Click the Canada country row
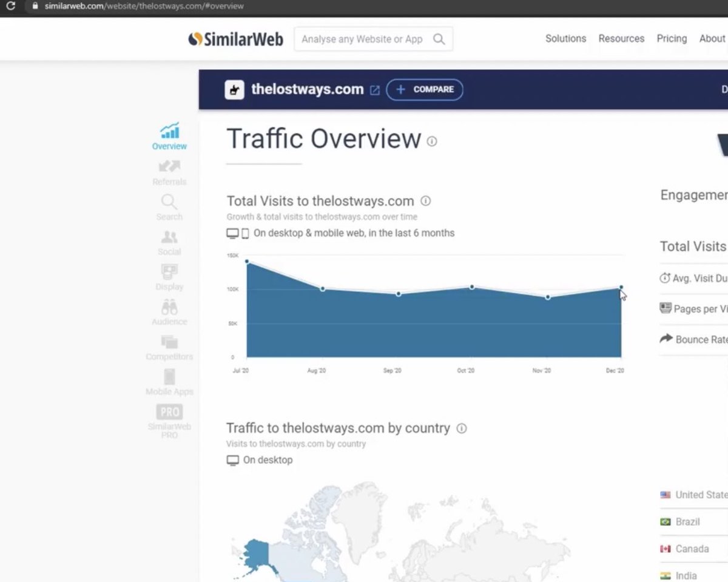This screenshot has width=728, height=582. 693,549
